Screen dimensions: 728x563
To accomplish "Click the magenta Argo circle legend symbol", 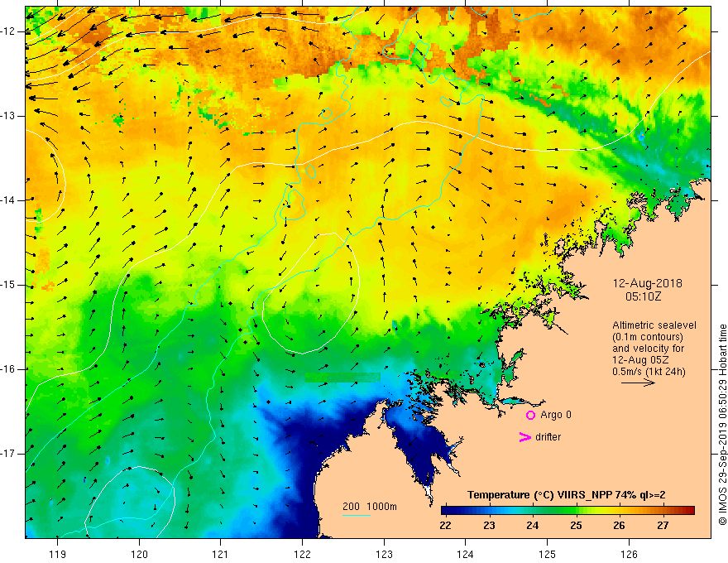I will 530,415.
